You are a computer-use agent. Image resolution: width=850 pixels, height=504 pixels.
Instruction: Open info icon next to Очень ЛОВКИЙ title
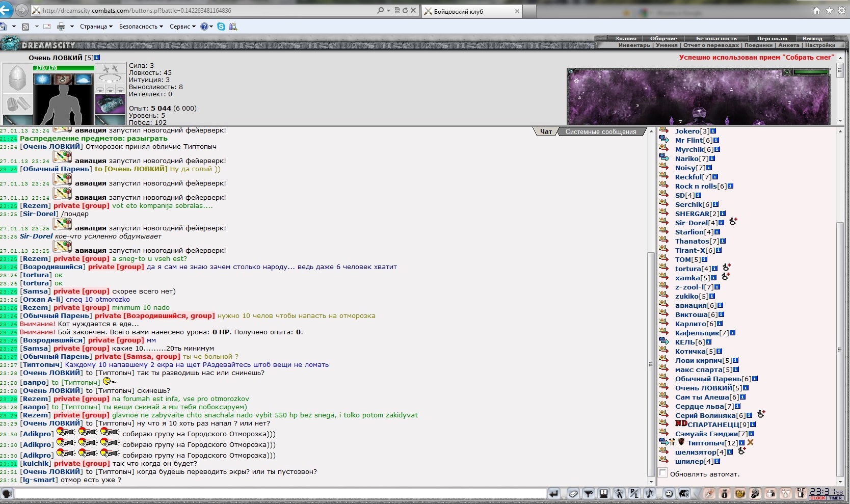click(x=97, y=58)
